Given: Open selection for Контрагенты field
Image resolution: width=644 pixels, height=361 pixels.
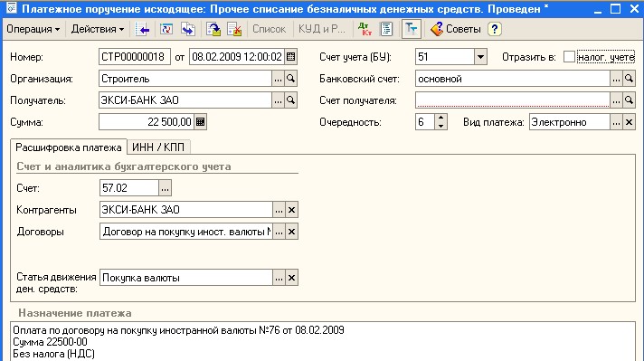Looking at the screenshot, I should coord(279,210).
